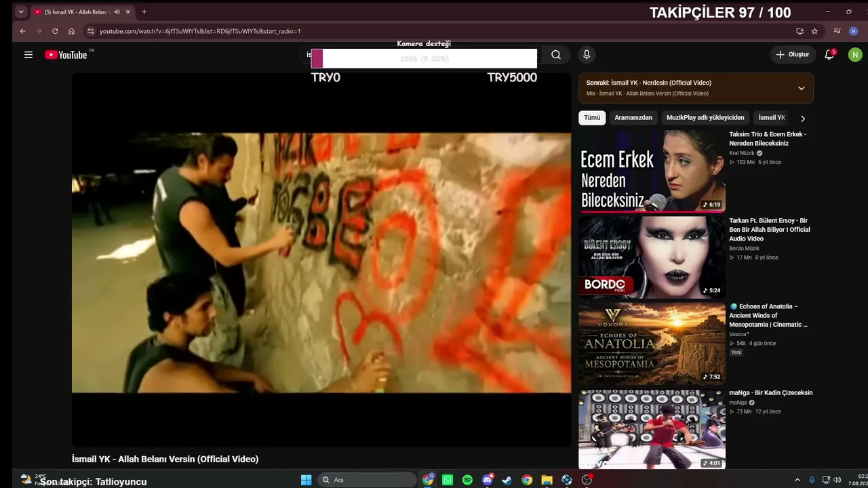Show hidden system tray icons
Screen dimensions: 868x488
tap(797, 480)
